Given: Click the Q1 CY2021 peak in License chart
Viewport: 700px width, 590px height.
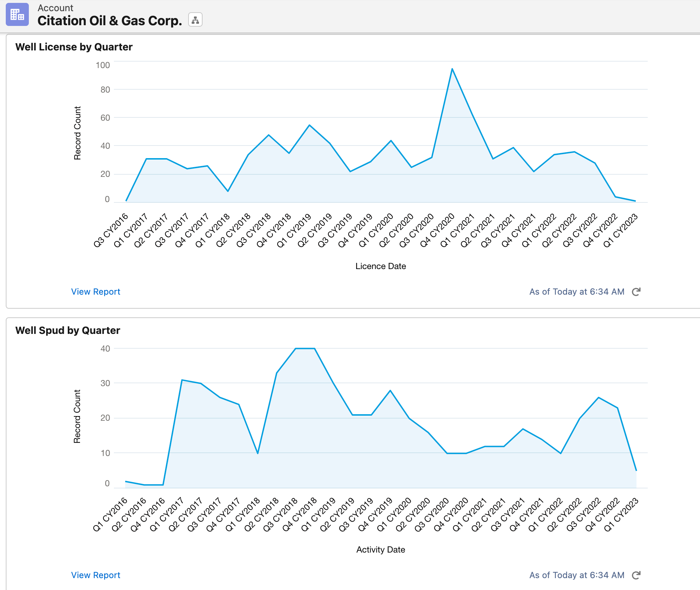Looking at the screenshot, I should [x=452, y=69].
